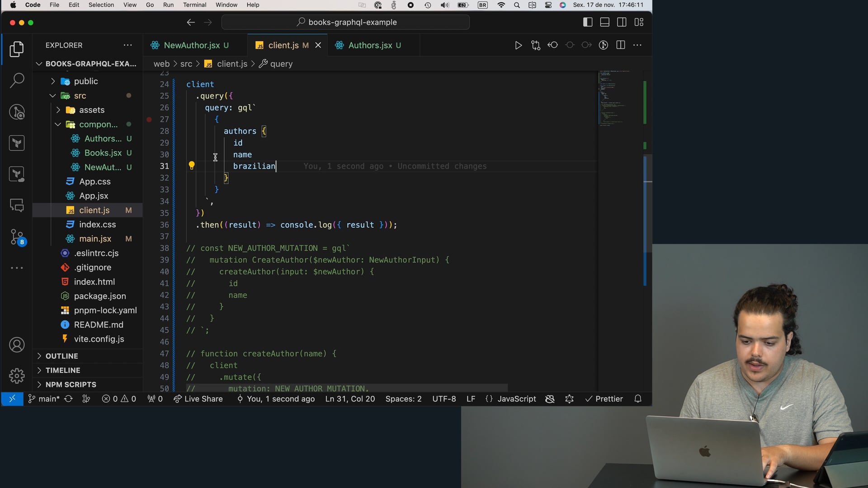
Task: Open the Explorer files icon
Action: tap(17, 49)
